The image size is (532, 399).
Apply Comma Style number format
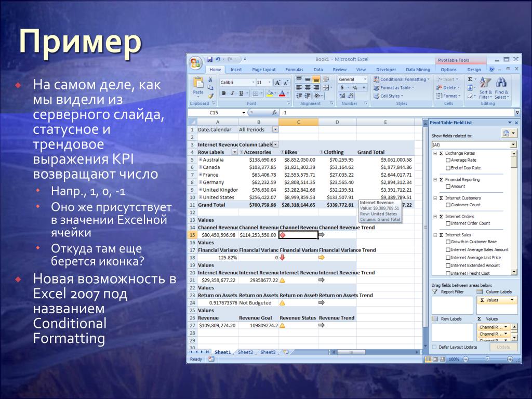tap(364, 88)
